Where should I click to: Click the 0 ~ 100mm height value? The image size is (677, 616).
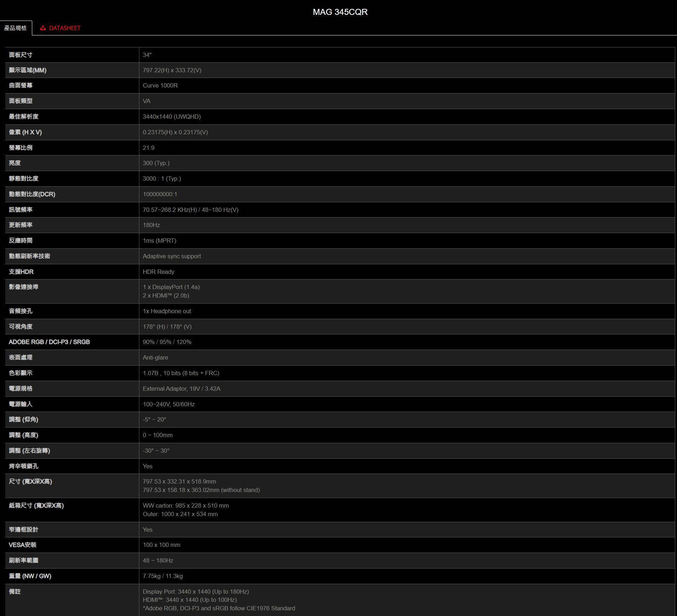tap(158, 435)
